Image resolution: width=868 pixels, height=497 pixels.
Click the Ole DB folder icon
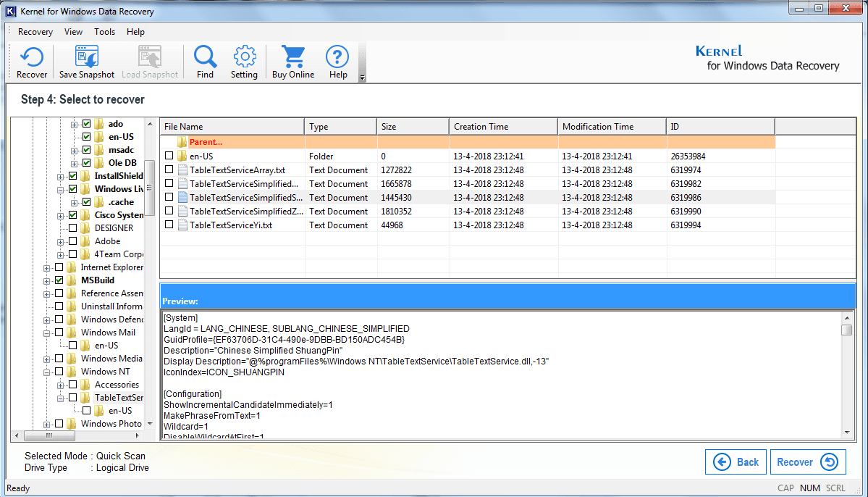[99, 163]
